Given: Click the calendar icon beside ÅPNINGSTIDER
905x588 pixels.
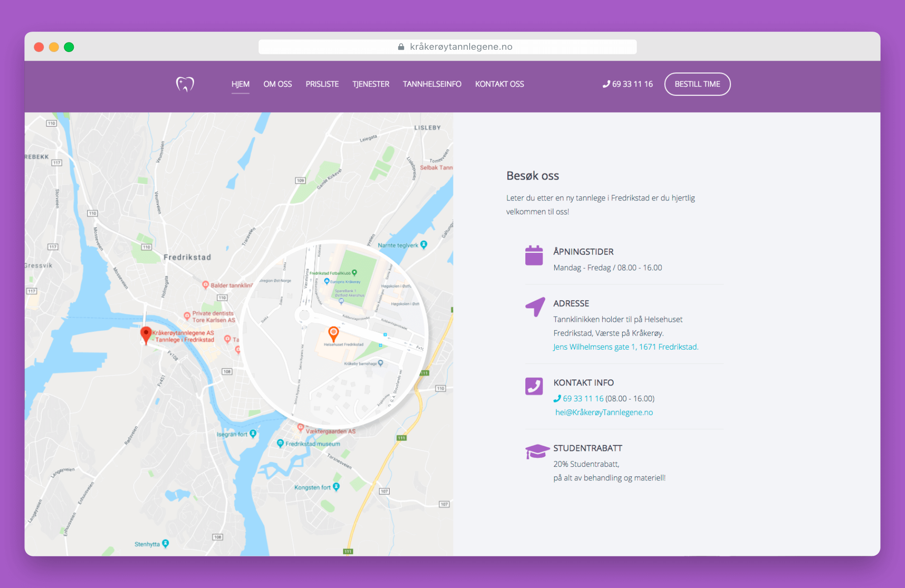Looking at the screenshot, I should coord(534,255).
